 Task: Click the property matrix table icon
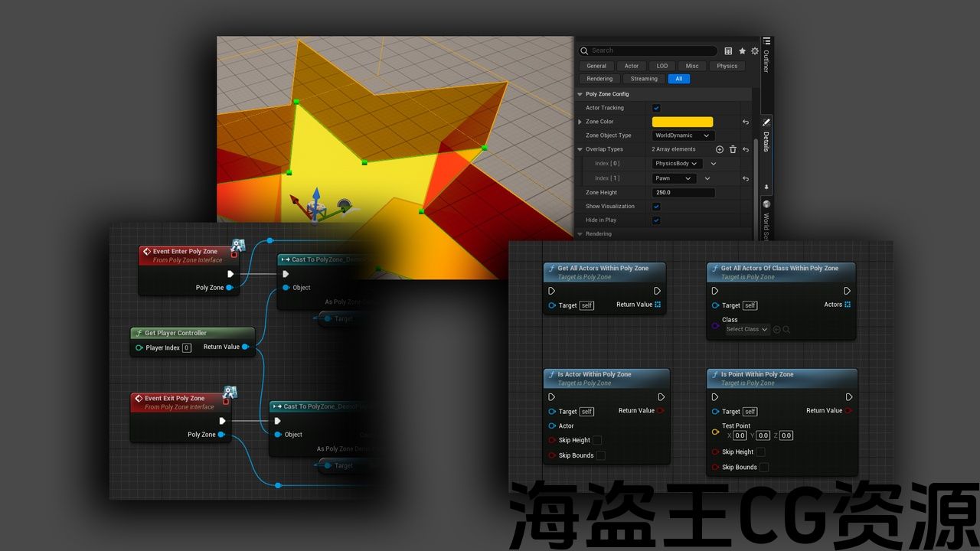coord(728,51)
